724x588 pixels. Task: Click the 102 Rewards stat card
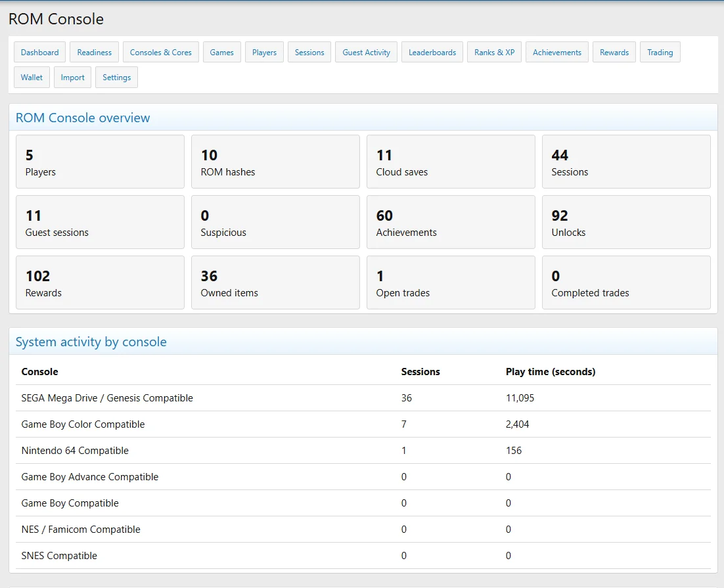(101, 283)
